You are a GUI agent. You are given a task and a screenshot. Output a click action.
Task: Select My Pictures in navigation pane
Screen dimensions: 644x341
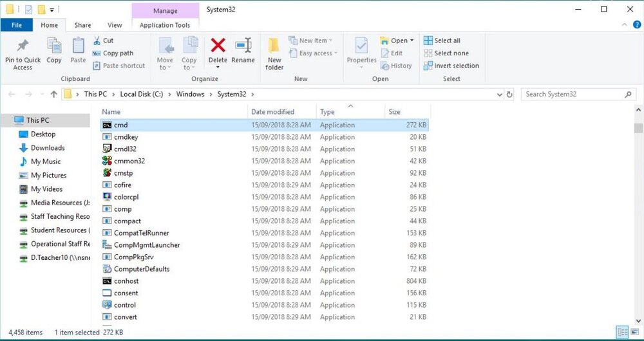point(48,175)
